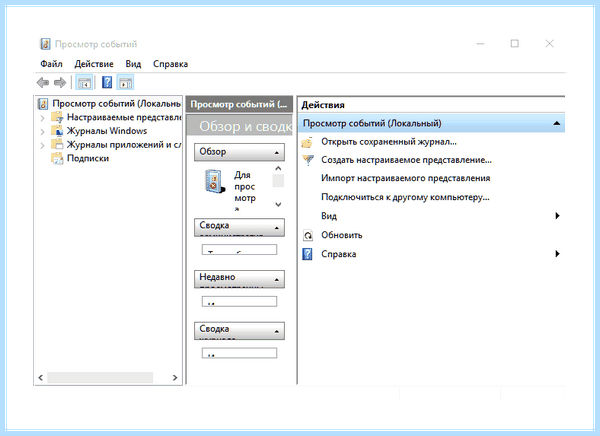Collapse Просмотр событий (Локальный) actions group
The width and height of the screenshot is (600, 436).
tap(557, 123)
